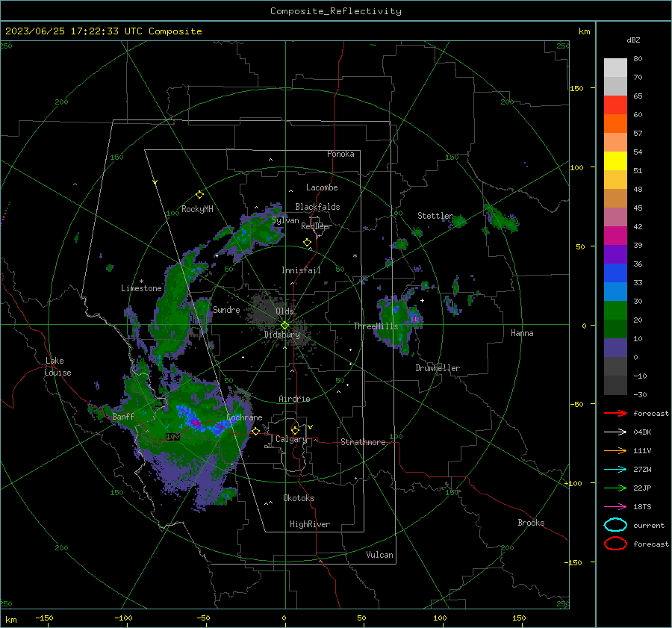Image resolution: width=672 pixels, height=628 pixels.
Task: Click the Okotoks label
Action: (299, 498)
